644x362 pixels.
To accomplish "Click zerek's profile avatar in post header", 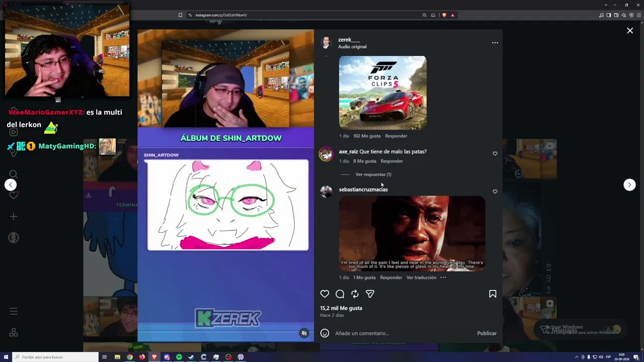I will tap(326, 43).
